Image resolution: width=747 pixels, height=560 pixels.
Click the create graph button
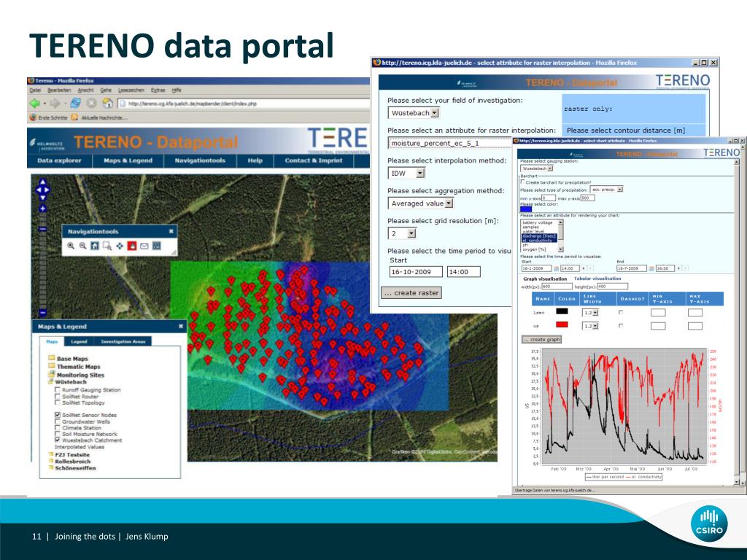pyautogui.click(x=542, y=340)
